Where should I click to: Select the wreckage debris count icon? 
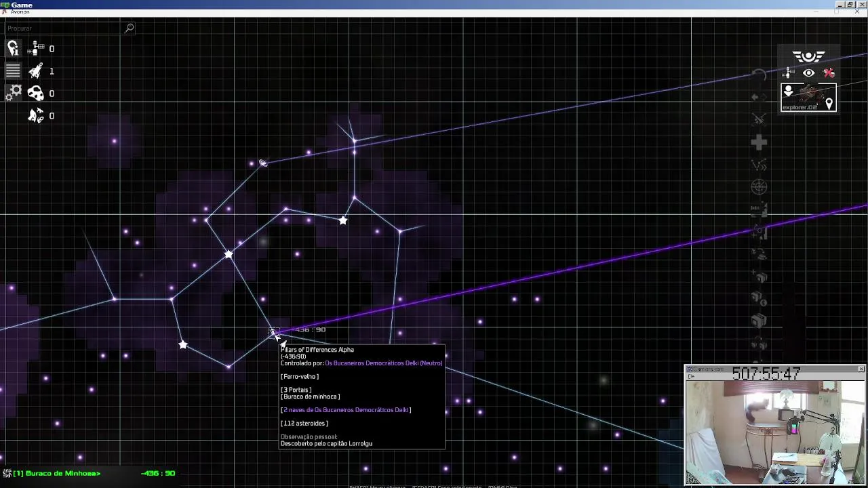[x=36, y=115]
